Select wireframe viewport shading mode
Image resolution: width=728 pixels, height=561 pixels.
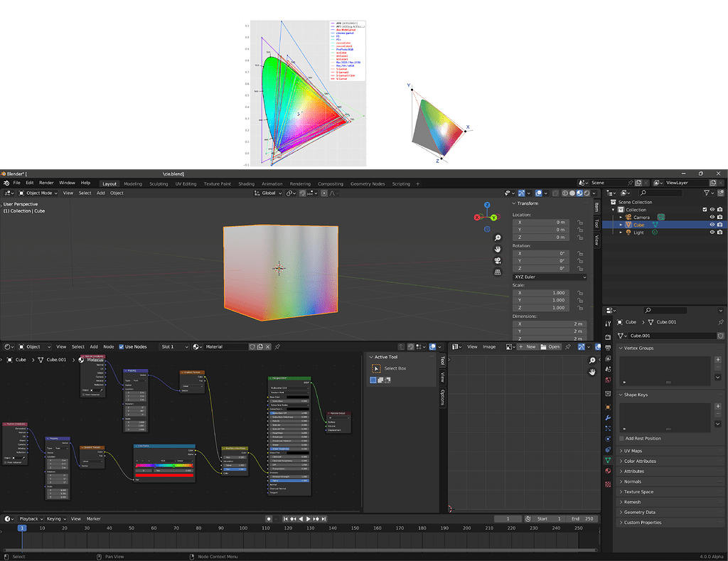pos(565,193)
